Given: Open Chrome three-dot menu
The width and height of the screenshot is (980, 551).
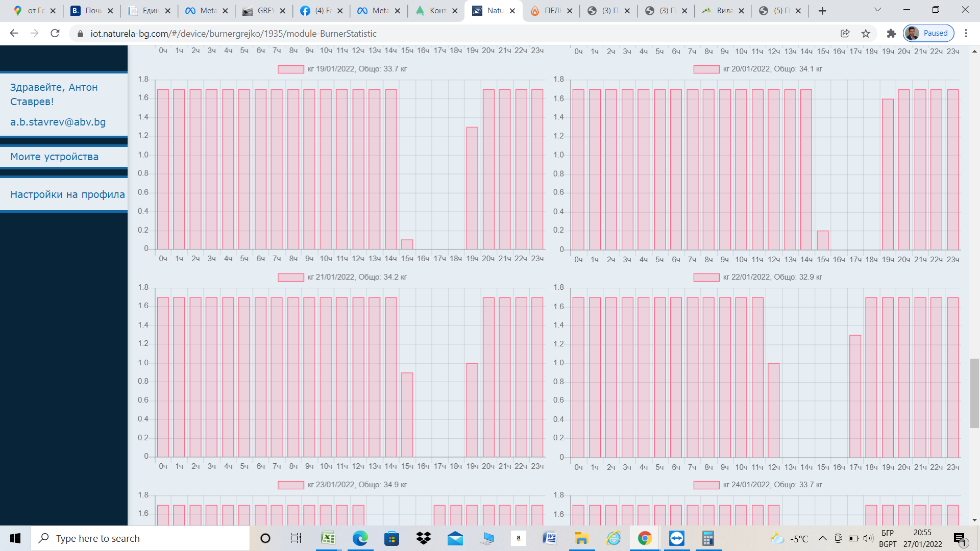Looking at the screenshot, I should [x=966, y=33].
